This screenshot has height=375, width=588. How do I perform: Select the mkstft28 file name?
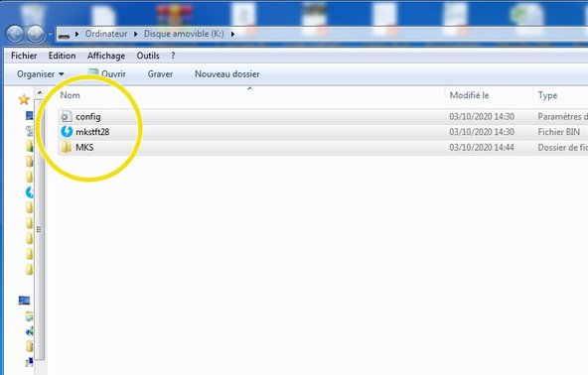pyautogui.click(x=92, y=132)
